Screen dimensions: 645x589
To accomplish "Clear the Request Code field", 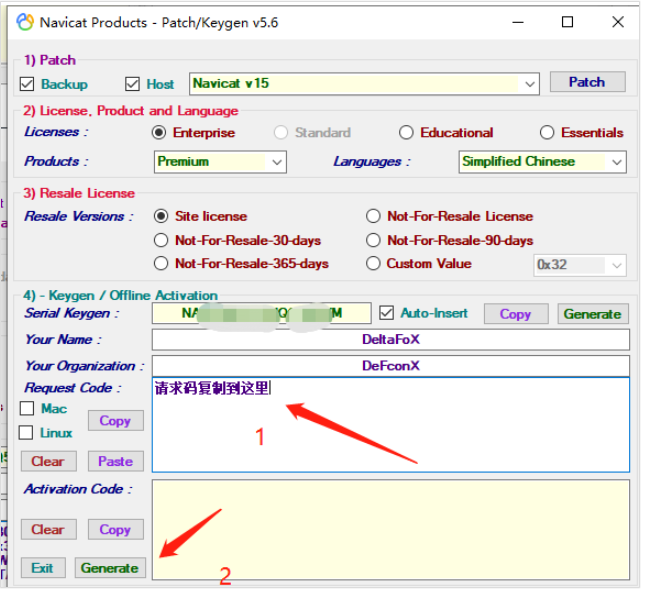I will click(49, 461).
